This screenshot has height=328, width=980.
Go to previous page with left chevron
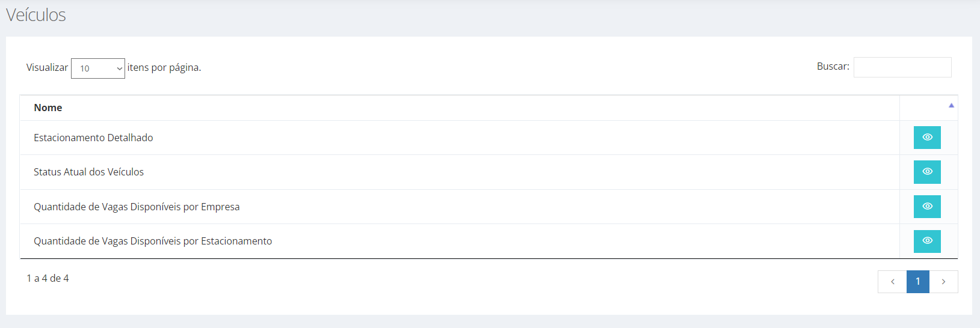pos(892,282)
